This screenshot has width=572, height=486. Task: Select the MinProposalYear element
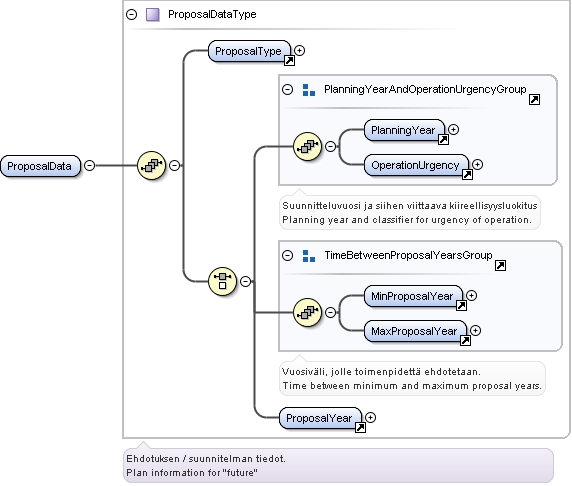(x=413, y=296)
